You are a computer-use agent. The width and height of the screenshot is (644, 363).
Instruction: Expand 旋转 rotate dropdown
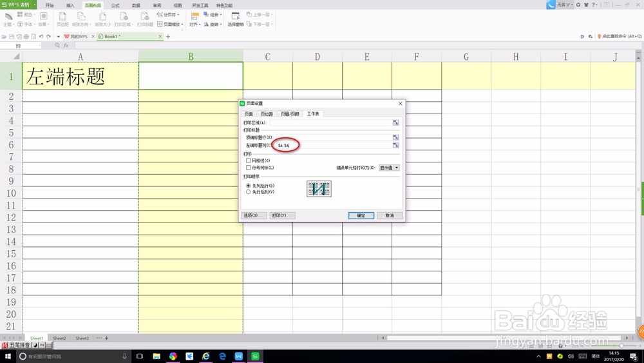point(221,25)
